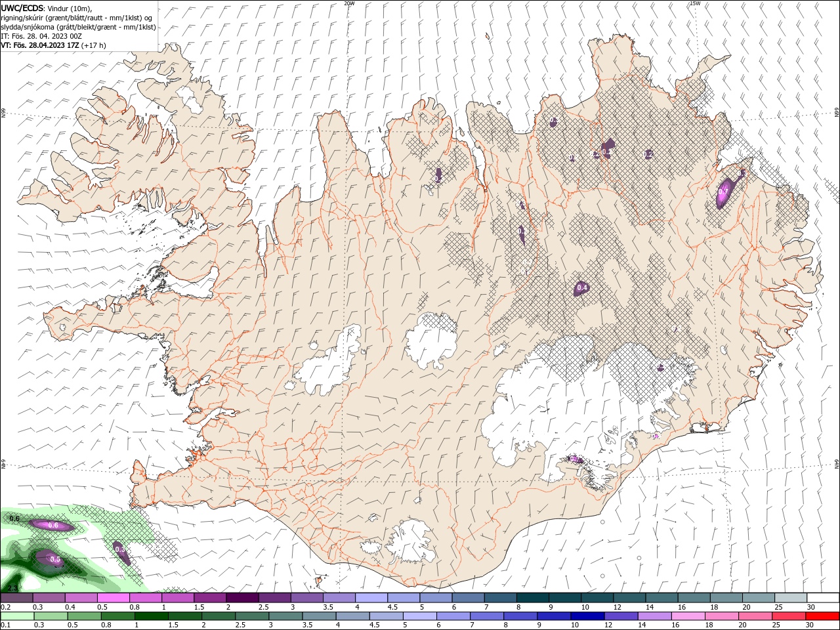Pick lower-scale blue swatch between 7 and 8
840x630 pixels.
point(488,616)
